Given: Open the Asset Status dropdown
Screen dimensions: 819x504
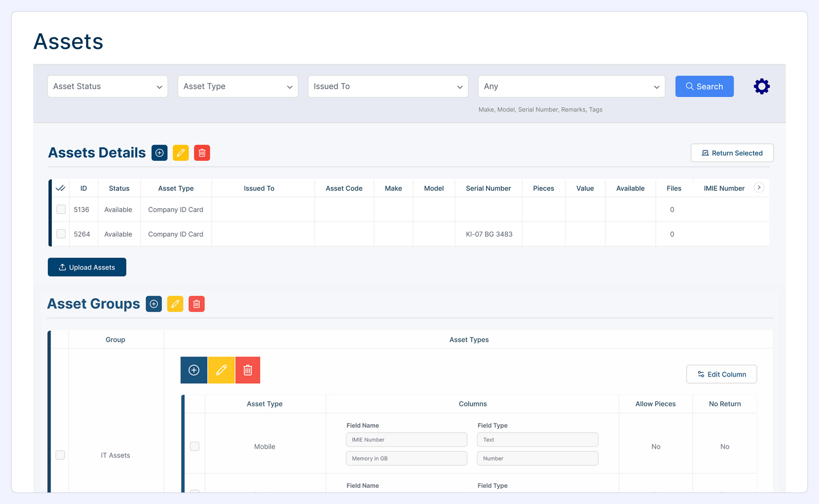Looking at the screenshot, I should click(x=108, y=87).
